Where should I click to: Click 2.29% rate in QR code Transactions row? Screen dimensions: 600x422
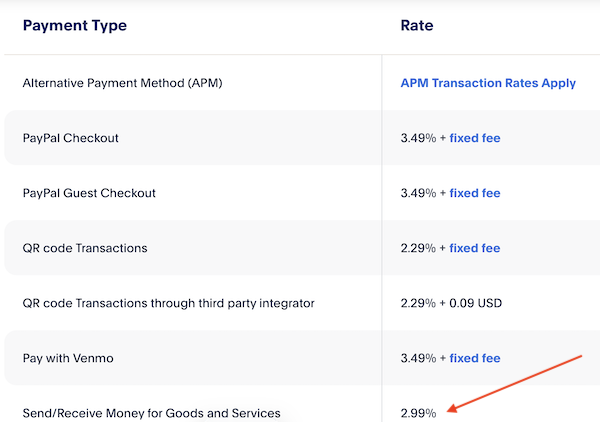(x=418, y=248)
